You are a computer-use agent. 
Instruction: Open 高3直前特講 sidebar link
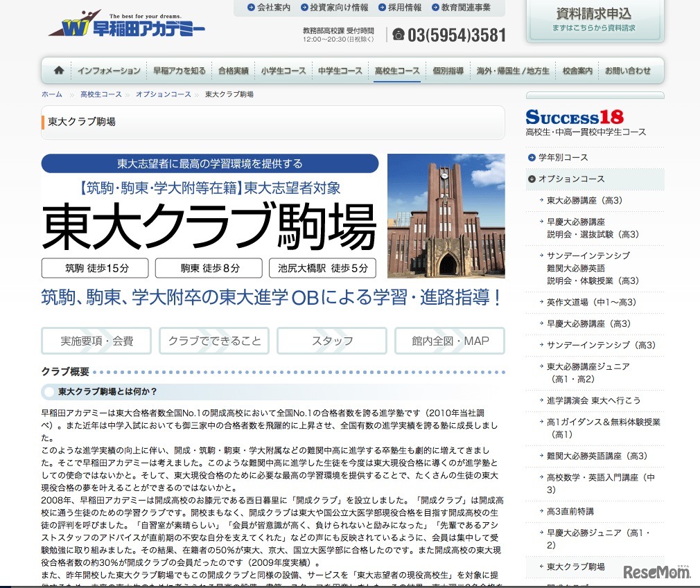pos(570,511)
